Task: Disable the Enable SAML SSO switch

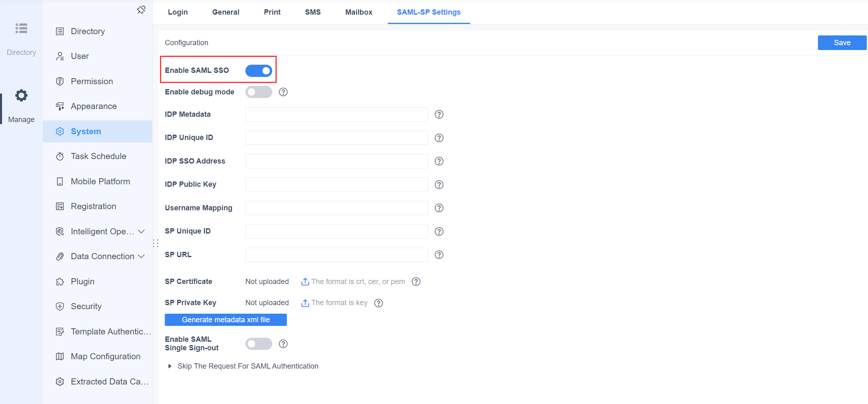Action: [x=258, y=70]
